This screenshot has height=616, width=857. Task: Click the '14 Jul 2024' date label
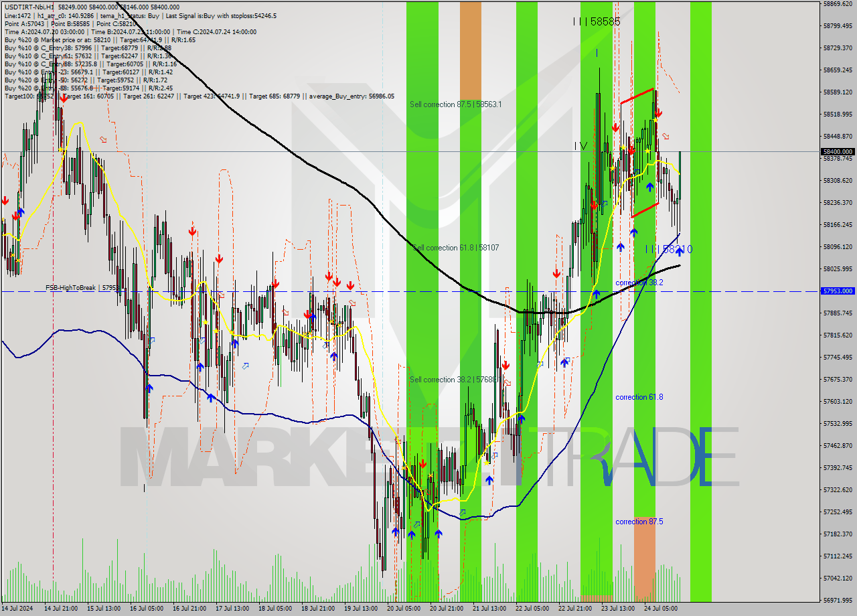click(x=17, y=609)
